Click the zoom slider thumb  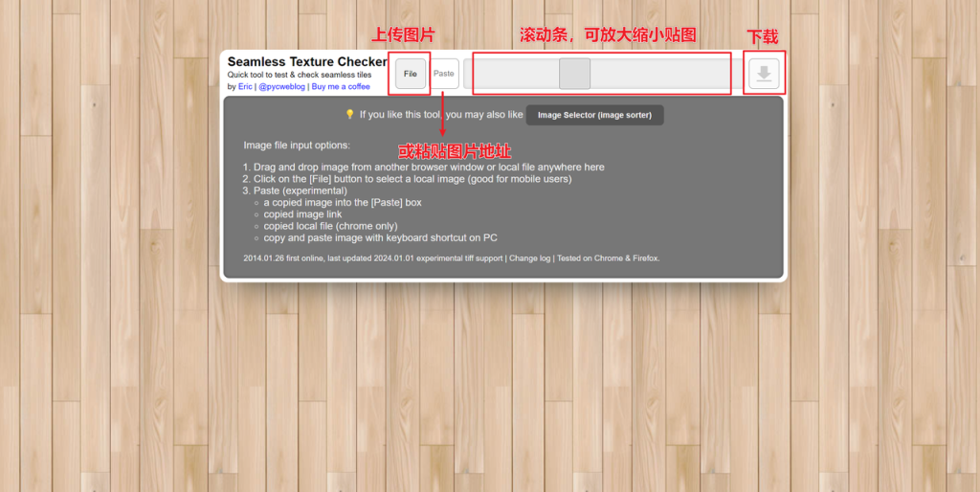[574, 74]
